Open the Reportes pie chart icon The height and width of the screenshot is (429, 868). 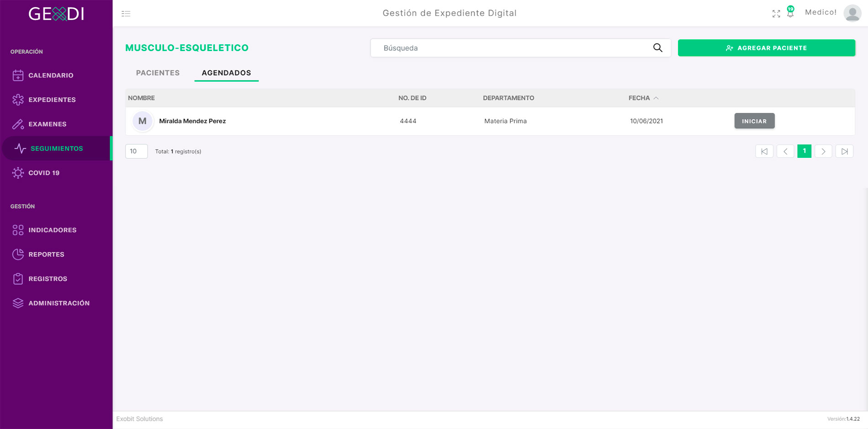18,254
